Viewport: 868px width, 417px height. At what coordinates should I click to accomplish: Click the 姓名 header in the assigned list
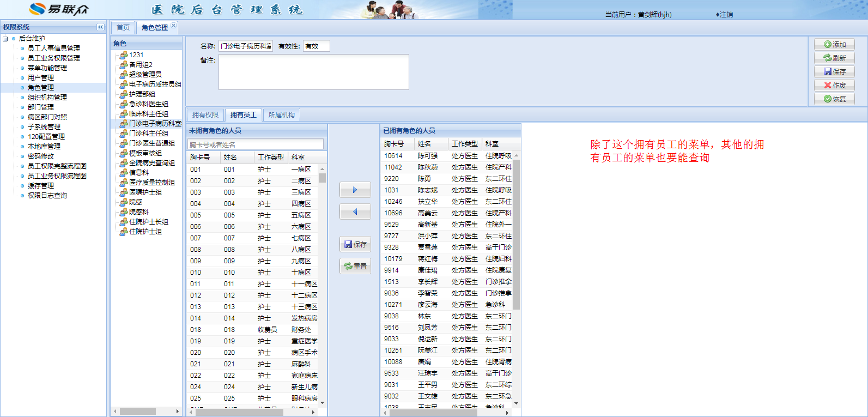point(432,144)
